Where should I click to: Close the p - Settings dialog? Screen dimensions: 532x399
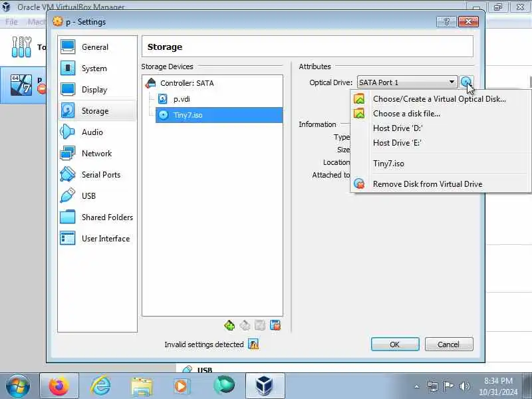click(468, 22)
